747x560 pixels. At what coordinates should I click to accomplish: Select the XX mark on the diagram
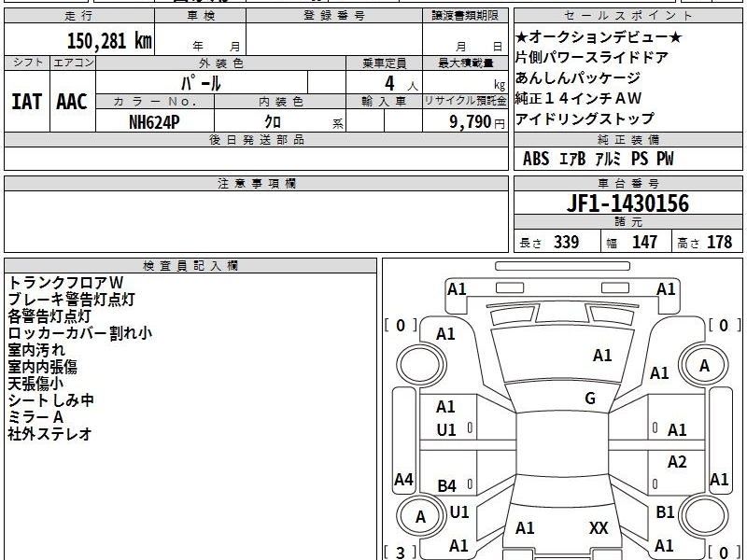[x=599, y=528]
